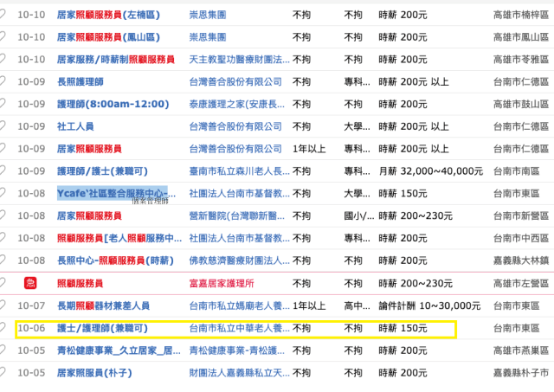Open 崇恩集團 company in 左楠區 row

pos(208,15)
